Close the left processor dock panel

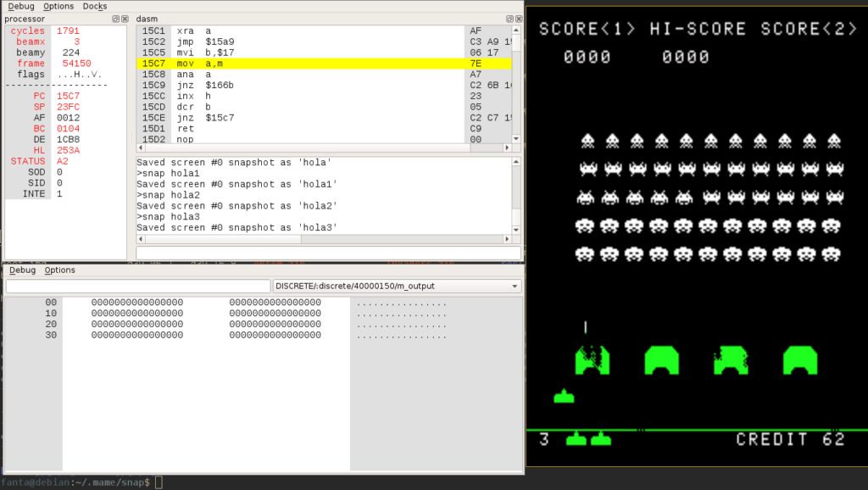pyautogui.click(x=124, y=18)
